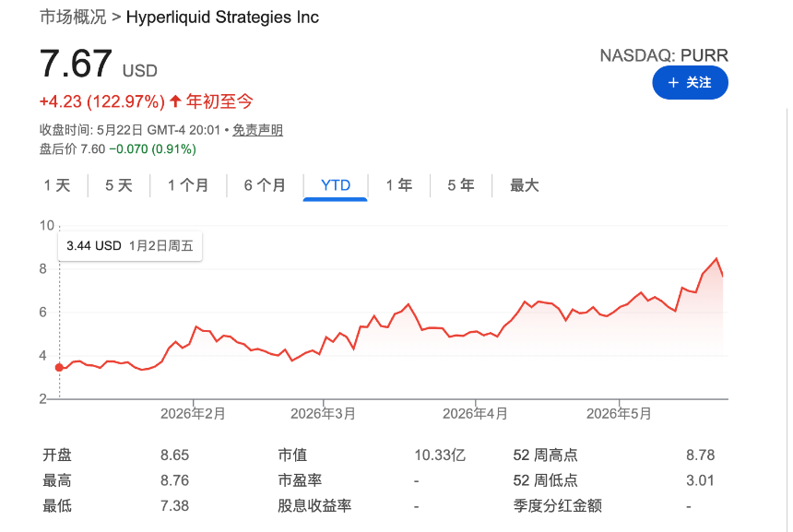Click the plus icon on the 关注 button
Image resolution: width=793 pixels, height=532 pixels.
[673, 82]
